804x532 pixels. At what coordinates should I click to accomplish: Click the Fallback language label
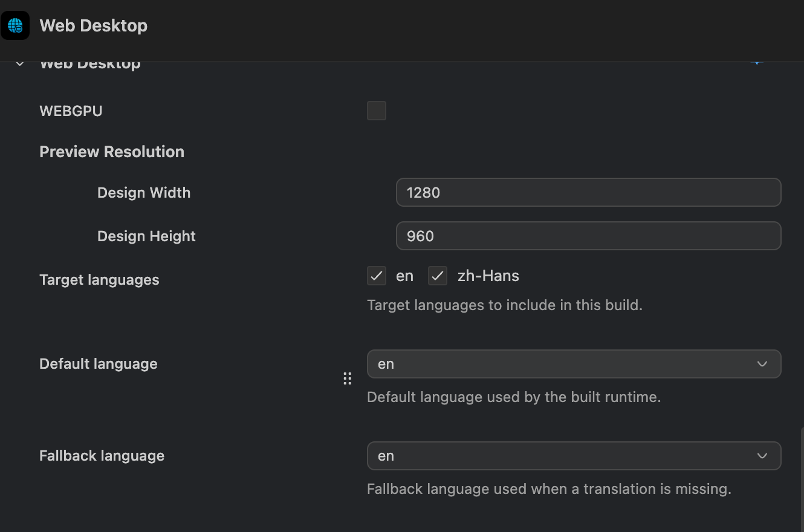(102, 456)
